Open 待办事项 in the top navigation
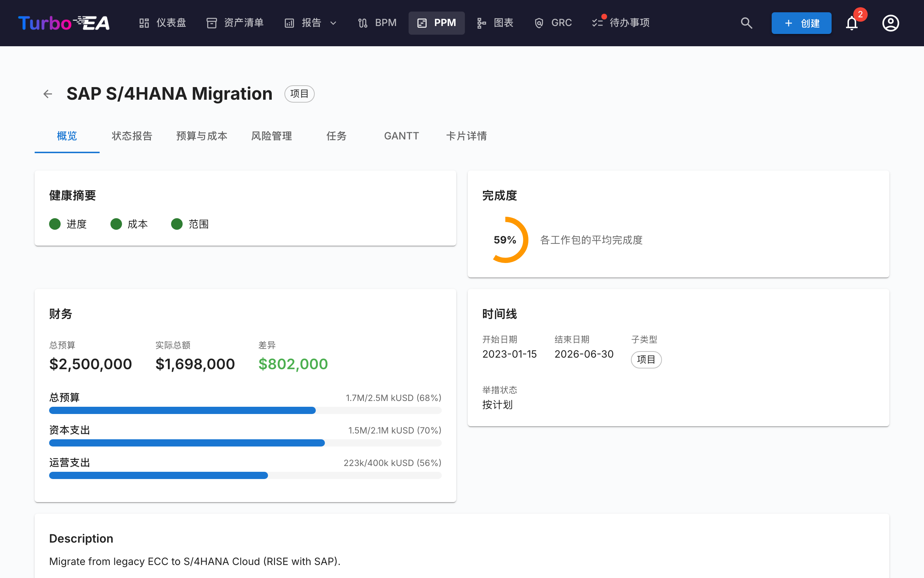Screen dimensions: 924x578 621,23
